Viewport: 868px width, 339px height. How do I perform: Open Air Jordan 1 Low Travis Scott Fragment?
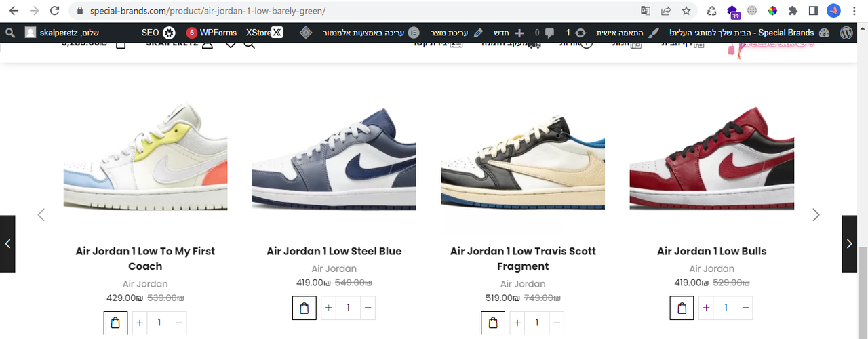pos(523,258)
